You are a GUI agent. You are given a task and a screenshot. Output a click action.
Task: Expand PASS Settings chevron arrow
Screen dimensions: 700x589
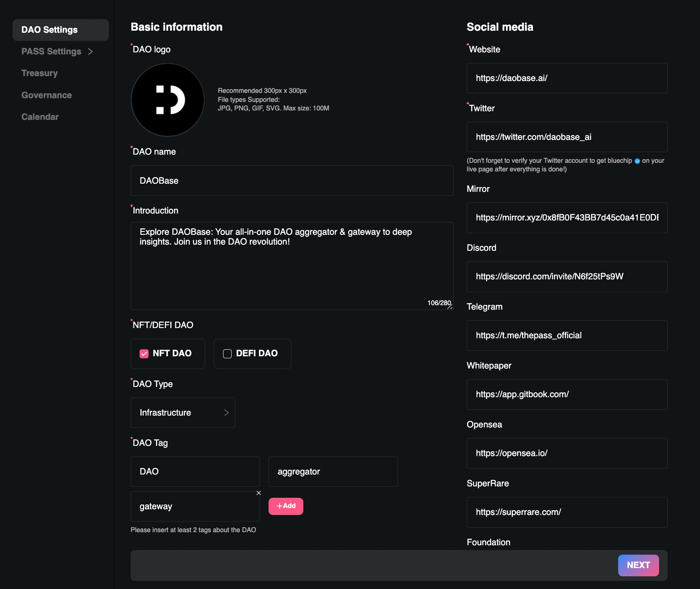point(90,52)
